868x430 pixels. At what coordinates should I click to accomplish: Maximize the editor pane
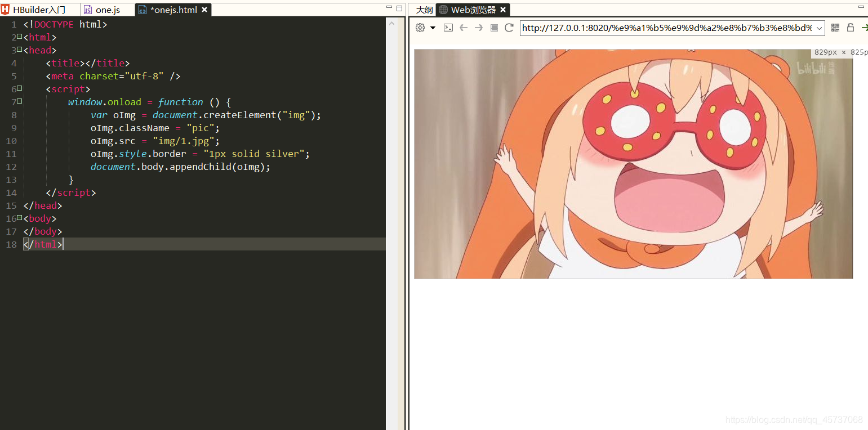coord(399,8)
